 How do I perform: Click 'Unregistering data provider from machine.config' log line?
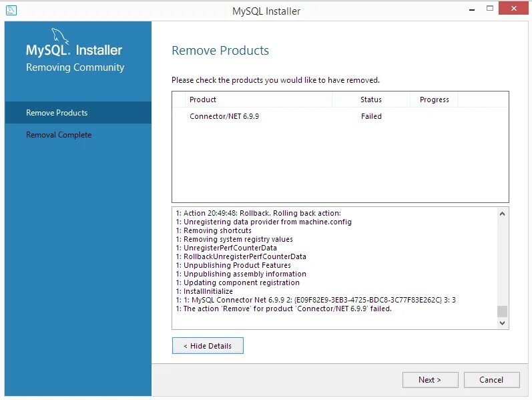point(264,222)
